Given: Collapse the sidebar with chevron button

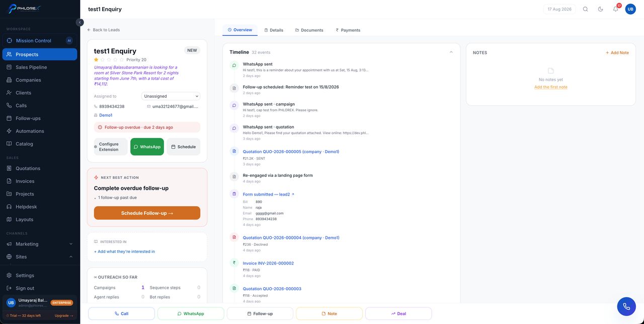Looking at the screenshot, I should pos(79,22).
